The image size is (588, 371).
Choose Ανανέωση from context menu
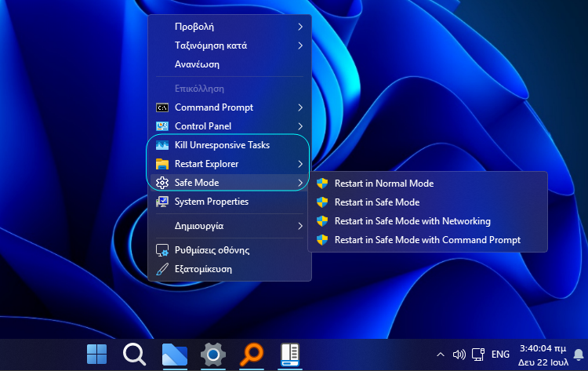click(230, 64)
